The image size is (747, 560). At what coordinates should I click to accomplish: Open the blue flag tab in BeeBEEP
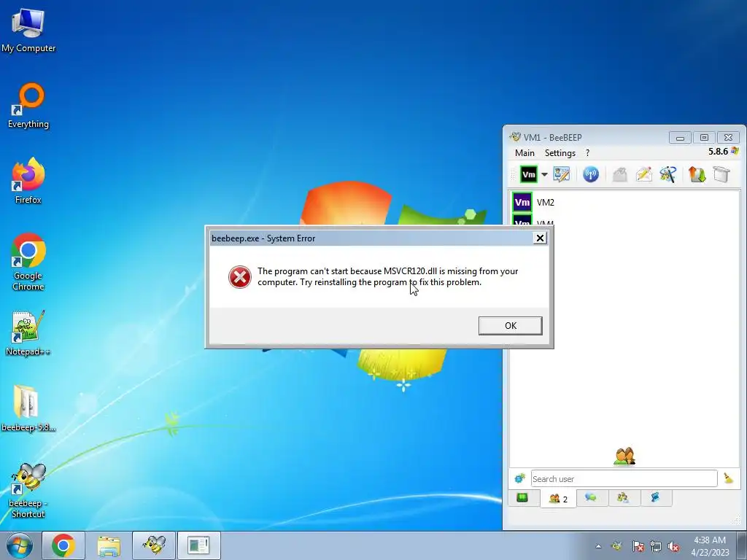tap(655, 497)
